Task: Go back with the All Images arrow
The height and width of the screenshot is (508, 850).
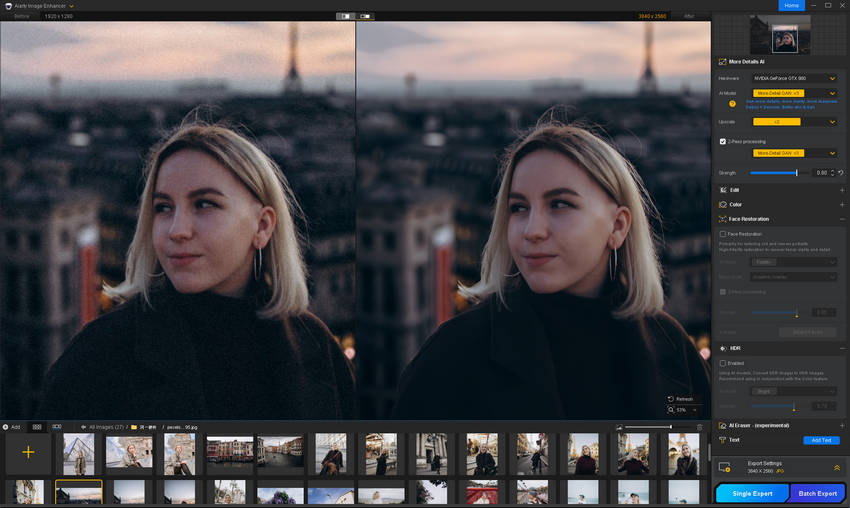Action: click(83, 427)
